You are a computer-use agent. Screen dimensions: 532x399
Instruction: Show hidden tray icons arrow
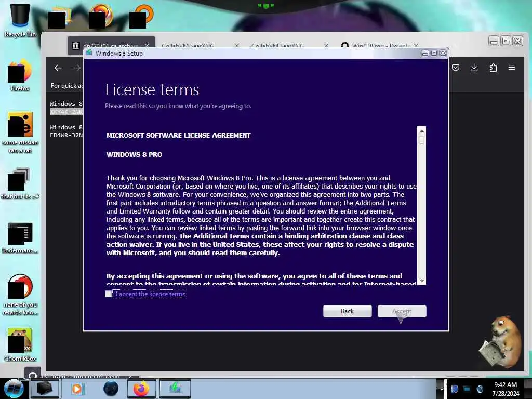(x=442, y=389)
